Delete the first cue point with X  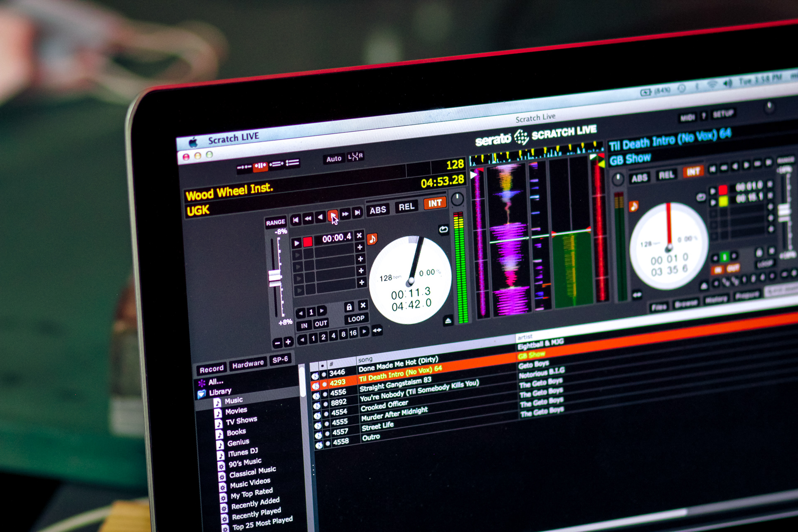click(360, 236)
